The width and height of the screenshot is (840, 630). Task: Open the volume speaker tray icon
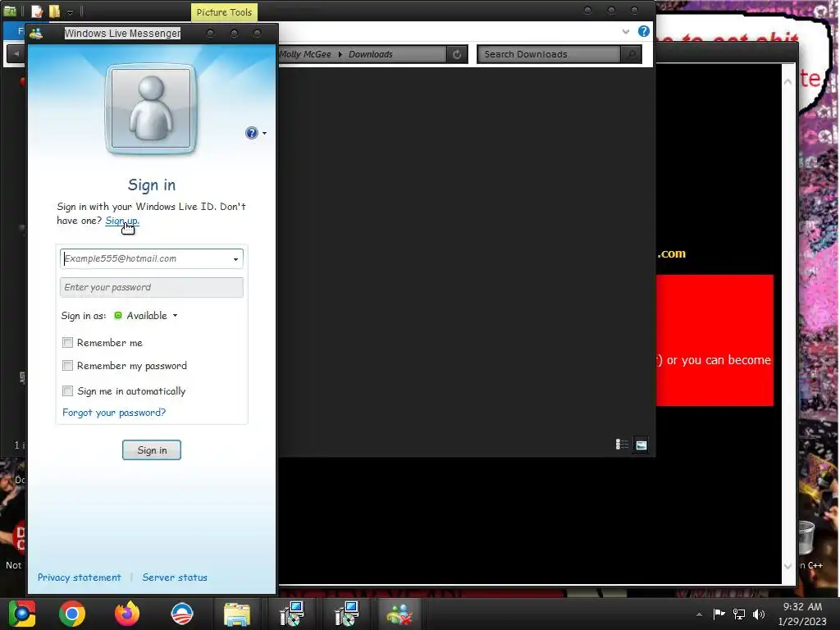click(x=759, y=614)
